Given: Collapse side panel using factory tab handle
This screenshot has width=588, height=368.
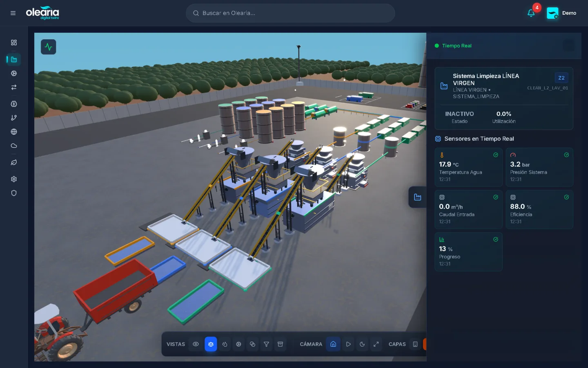Looking at the screenshot, I should [417, 197].
